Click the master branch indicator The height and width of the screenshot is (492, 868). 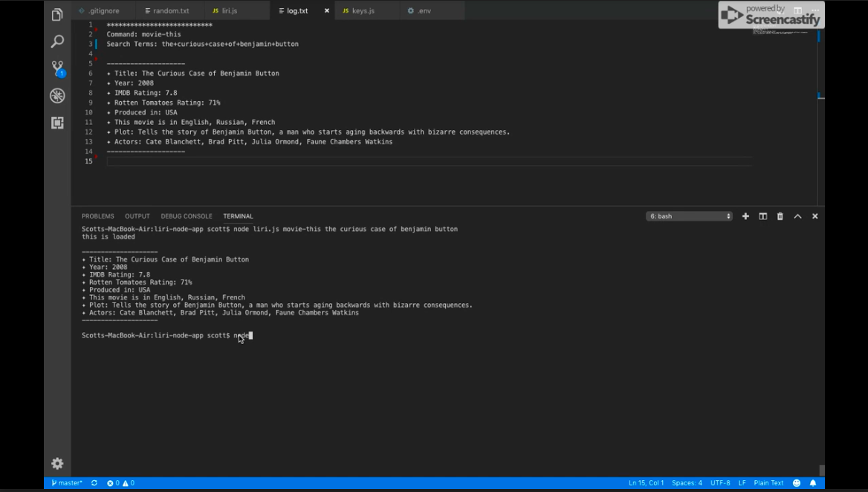pyautogui.click(x=67, y=483)
